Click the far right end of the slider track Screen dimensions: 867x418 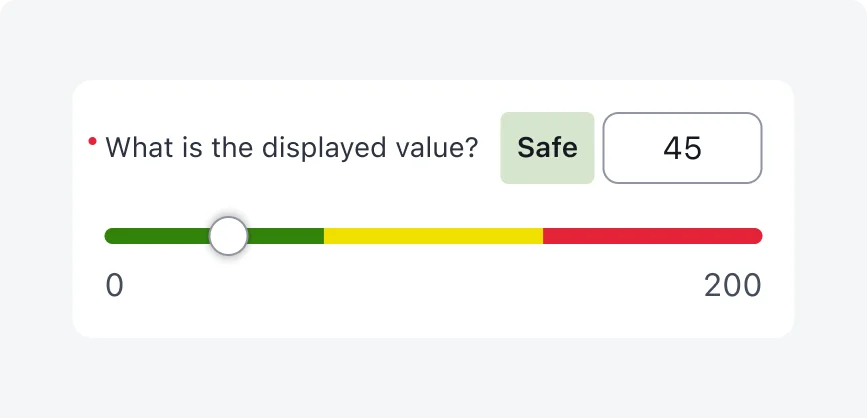758,236
